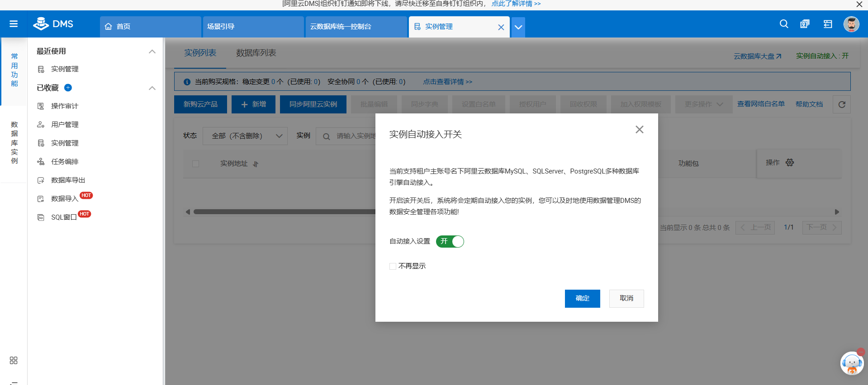This screenshot has width=868, height=385.
Task: Click the 确定 button in dialog
Action: coord(583,299)
